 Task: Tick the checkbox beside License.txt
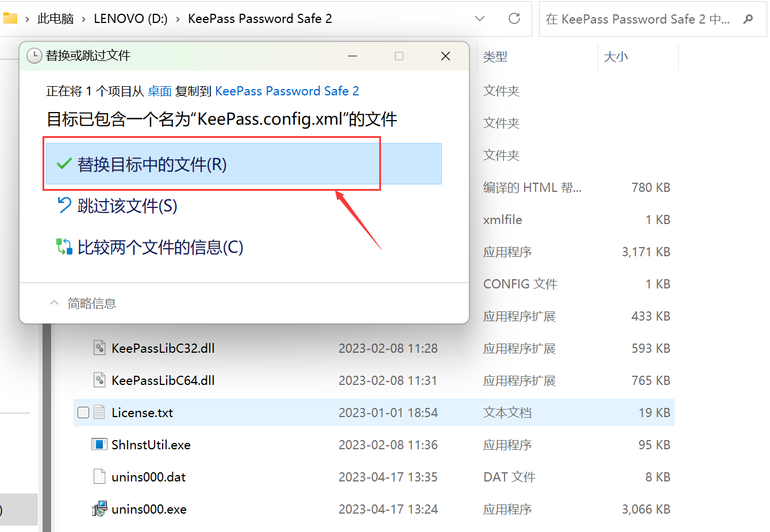click(83, 413)
